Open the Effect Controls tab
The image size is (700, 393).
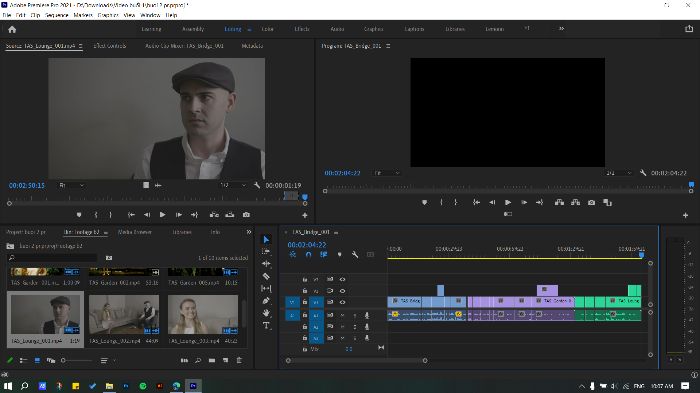110,46
